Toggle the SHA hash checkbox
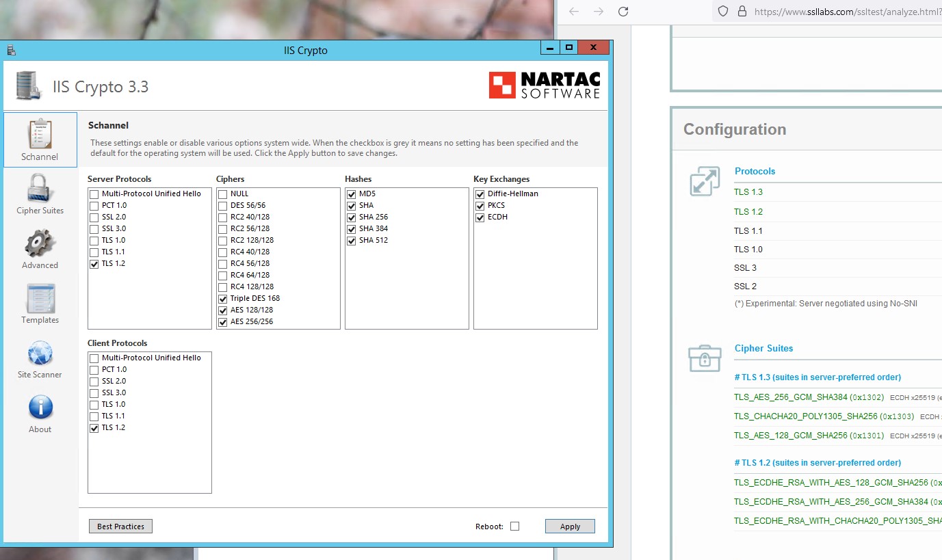This screenshot has height=560, width=942. coord(352,206)
